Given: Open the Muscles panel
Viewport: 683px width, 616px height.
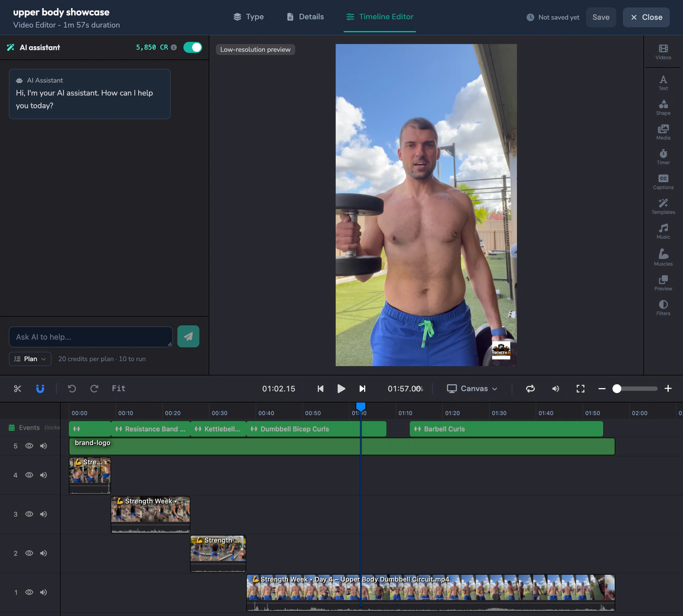Looking at the screenshot, I should [663, 257].
